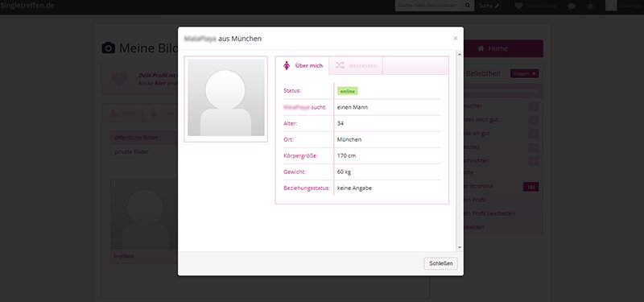The height and width of the screenshot is (302, 644).
Task: Close the profile dialog with the X
Action: pos(455,38)
